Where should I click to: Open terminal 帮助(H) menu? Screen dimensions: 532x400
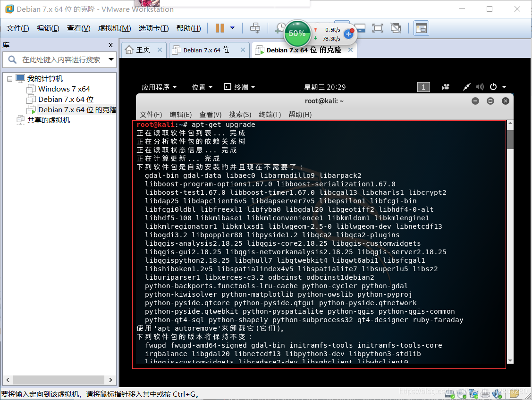click(x=300, y=115)
